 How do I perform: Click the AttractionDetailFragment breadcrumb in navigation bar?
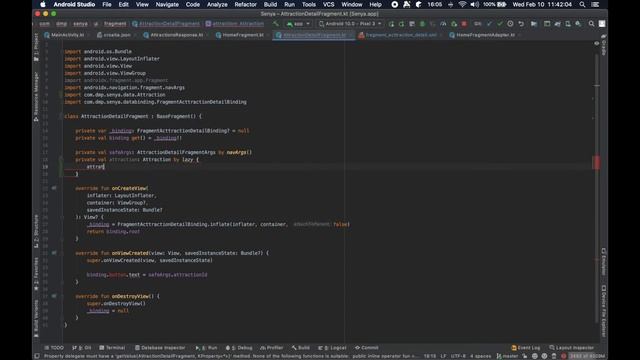[166, 24]
